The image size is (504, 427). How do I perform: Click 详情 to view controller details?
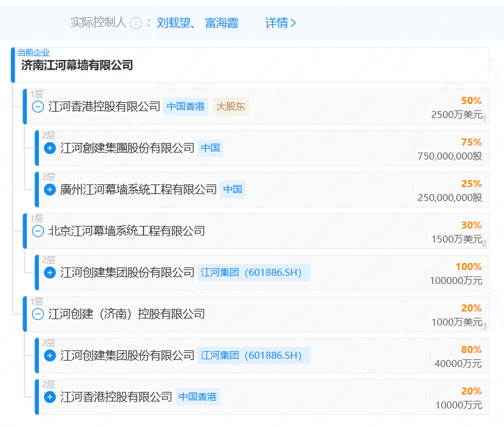(x=276, y=23)
